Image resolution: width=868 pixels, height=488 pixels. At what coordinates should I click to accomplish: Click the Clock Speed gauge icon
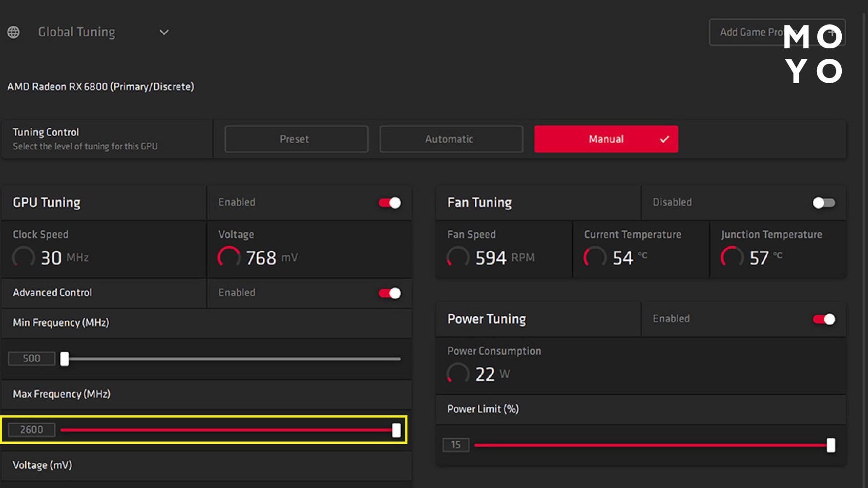24,257
